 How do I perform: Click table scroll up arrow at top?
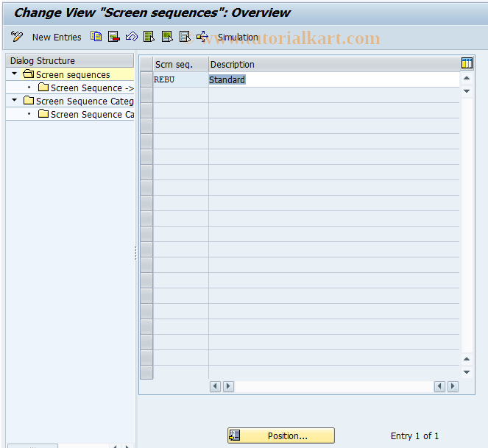click(x=467, y=78)
